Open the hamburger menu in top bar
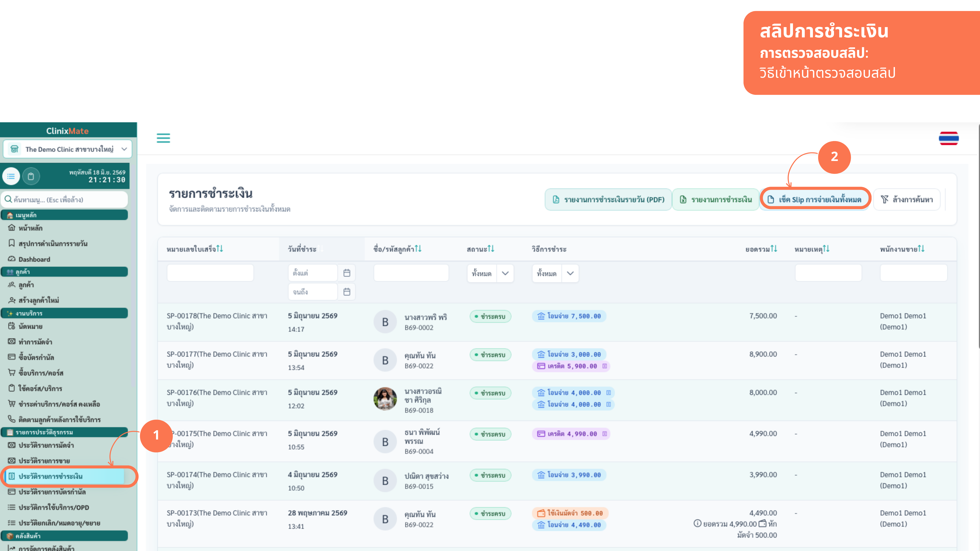Image resolution: width=980 pixels, height=551 pixels. 163,138
